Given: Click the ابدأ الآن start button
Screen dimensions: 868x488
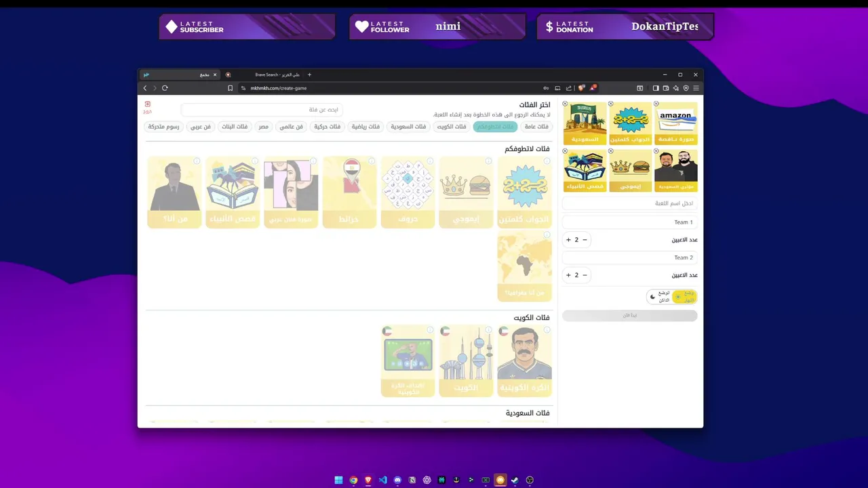Looking at the screenshot, I should [629, 316].
